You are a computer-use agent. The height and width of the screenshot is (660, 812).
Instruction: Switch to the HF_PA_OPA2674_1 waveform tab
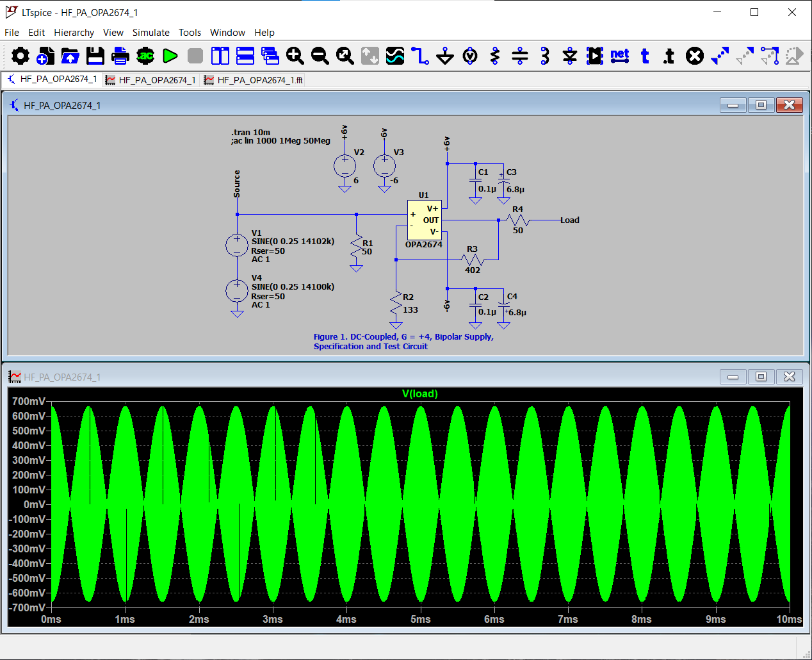[150, 80]
